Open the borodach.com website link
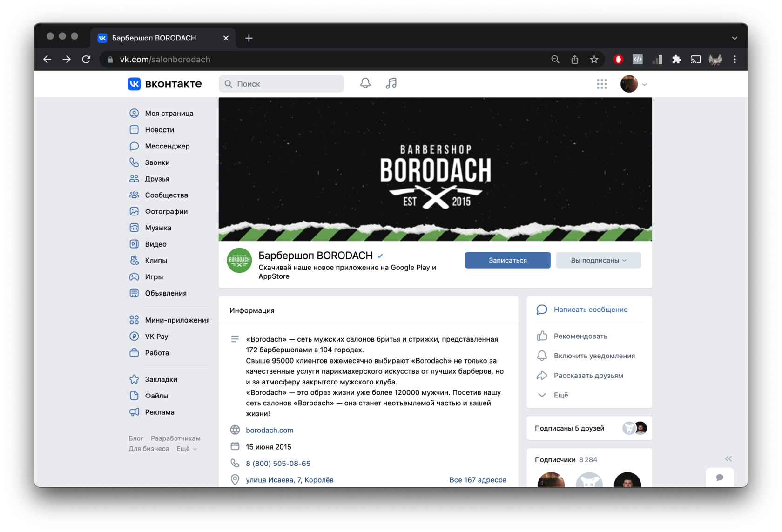The height and width of the screenshot is (532, 782). pyautogui.click(x=270, y=430)
